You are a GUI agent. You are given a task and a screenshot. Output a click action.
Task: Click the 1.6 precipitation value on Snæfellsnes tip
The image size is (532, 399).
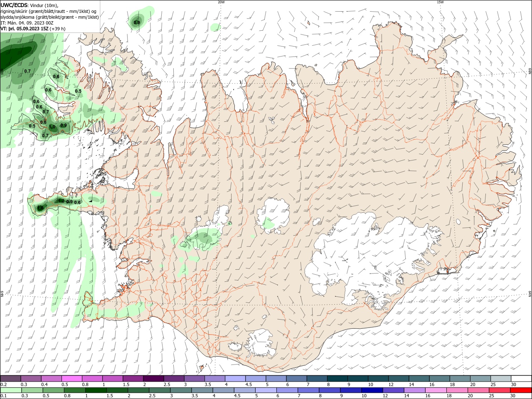point(40,208)
